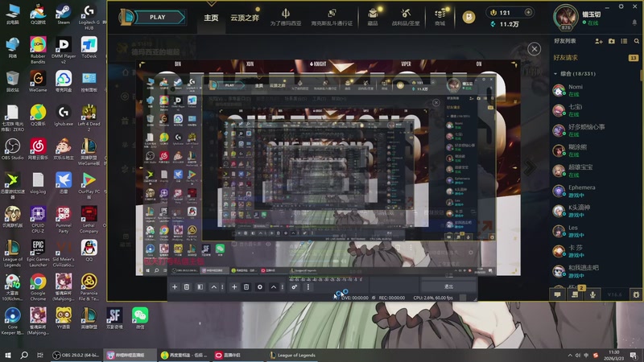The height and width of the screenshot is (362, 644).
Task: Click the gold round video icon in header
Action: point(469,17)
